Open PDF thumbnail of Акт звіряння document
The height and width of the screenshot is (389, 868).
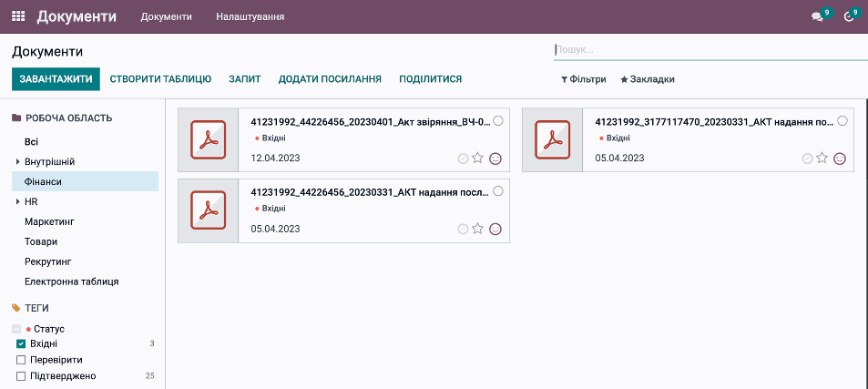[x=208, y=139]
